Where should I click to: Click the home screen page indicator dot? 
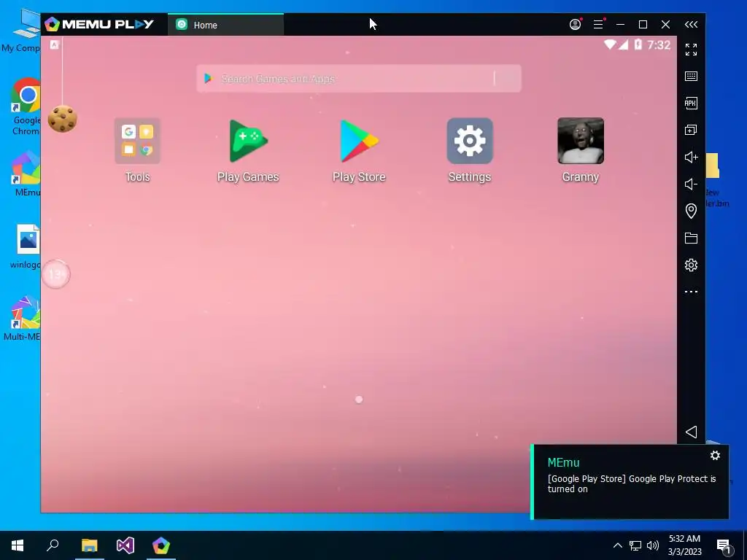point(359,400)
